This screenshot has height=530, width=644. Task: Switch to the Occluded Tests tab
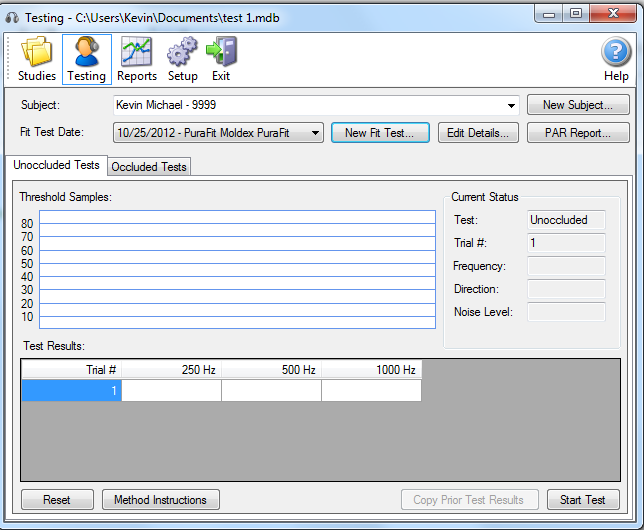pyautogui.click(x=149, y=167)
